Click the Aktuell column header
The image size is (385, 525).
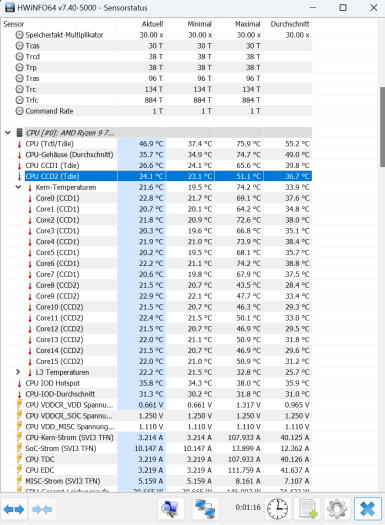[x=152, y=24]
